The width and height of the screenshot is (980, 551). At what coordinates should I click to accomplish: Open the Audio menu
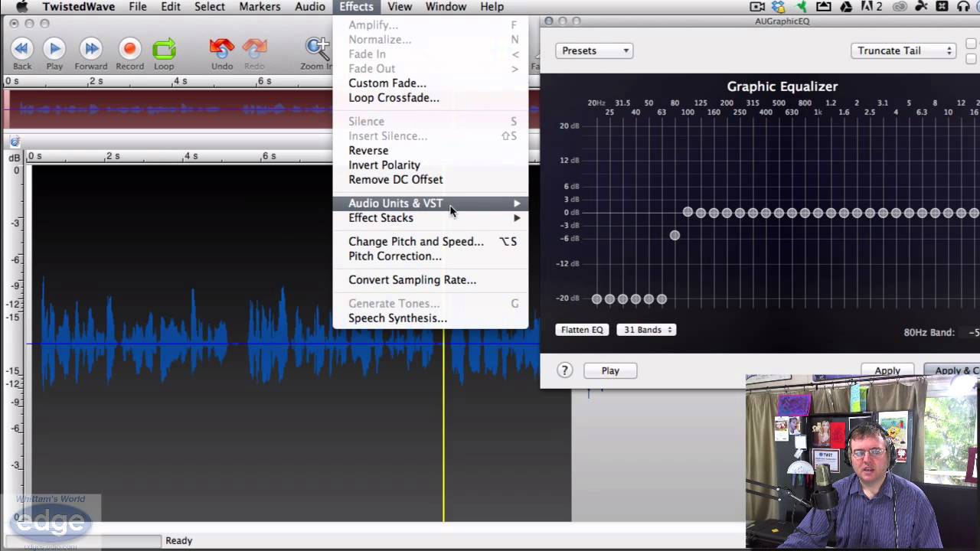(x=310, y=7)
